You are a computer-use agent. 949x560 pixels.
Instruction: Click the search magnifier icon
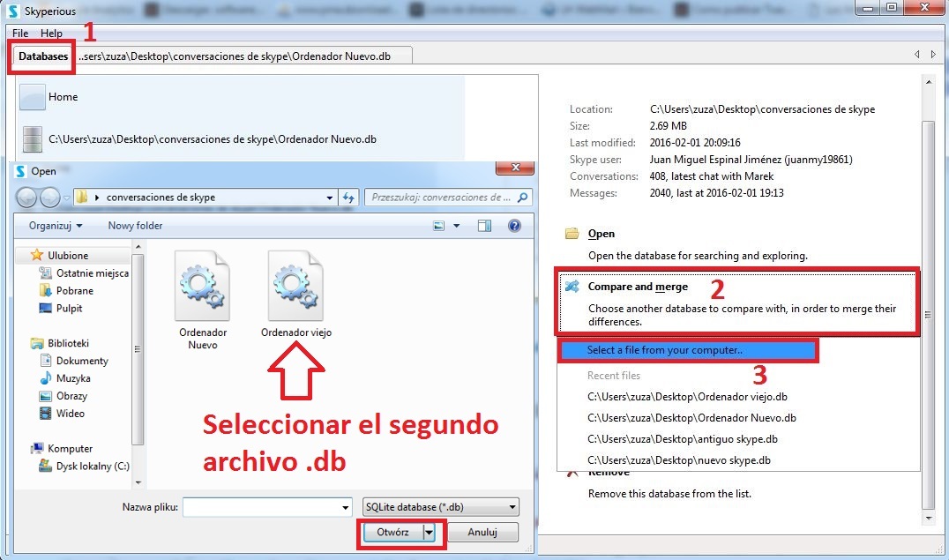click(523, 198)
